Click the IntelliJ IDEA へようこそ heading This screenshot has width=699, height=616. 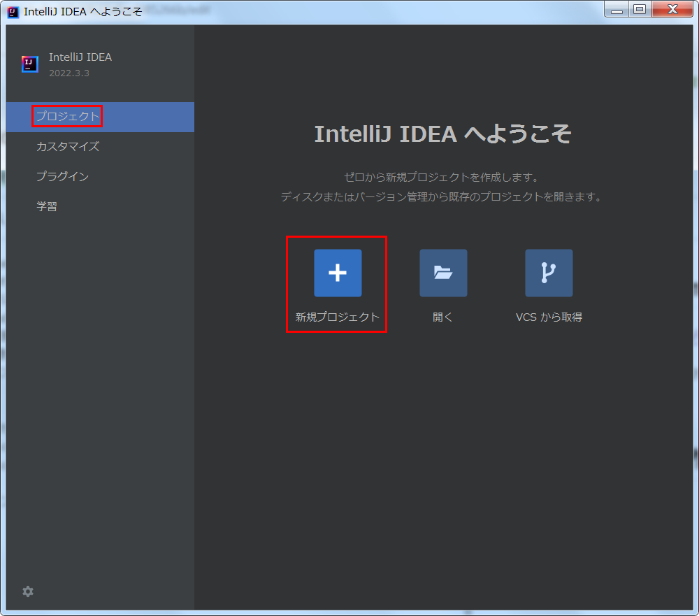[x=442, y=134]
